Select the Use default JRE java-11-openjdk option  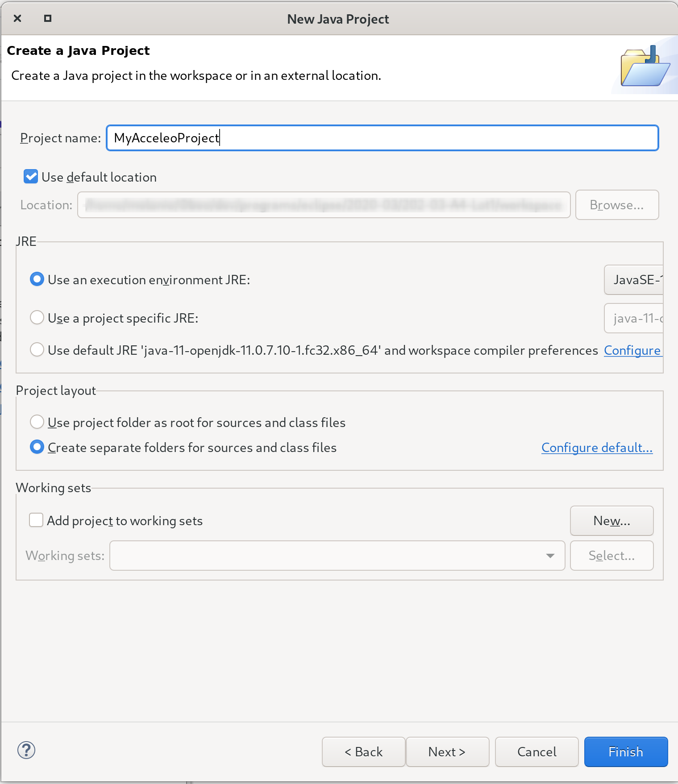tap(37, 349)
